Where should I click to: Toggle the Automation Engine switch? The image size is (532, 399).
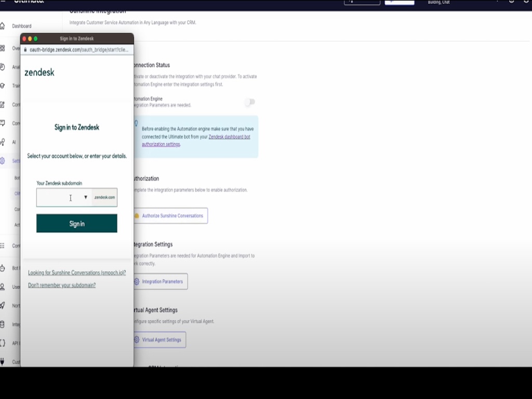point(250,102)
